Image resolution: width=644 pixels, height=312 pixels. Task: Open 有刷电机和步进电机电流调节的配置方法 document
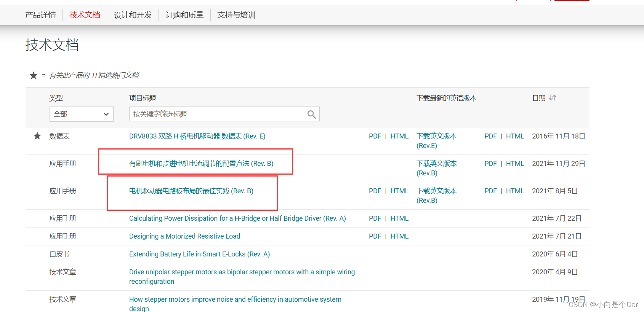pyautogui.click(x=201, y=164)
